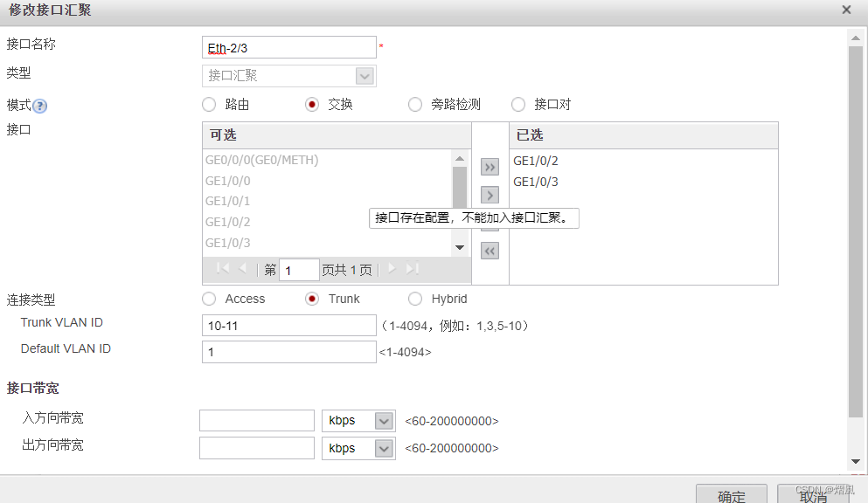Click the 确定 button
Screen dimensions: 868x503
point(732,494)
